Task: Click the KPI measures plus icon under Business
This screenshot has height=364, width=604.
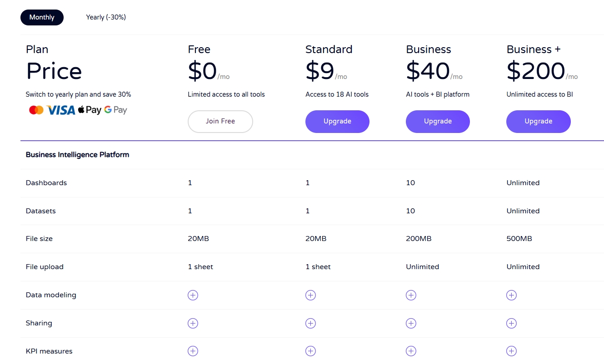Action: pyautogui.click(x=411, y=351)
